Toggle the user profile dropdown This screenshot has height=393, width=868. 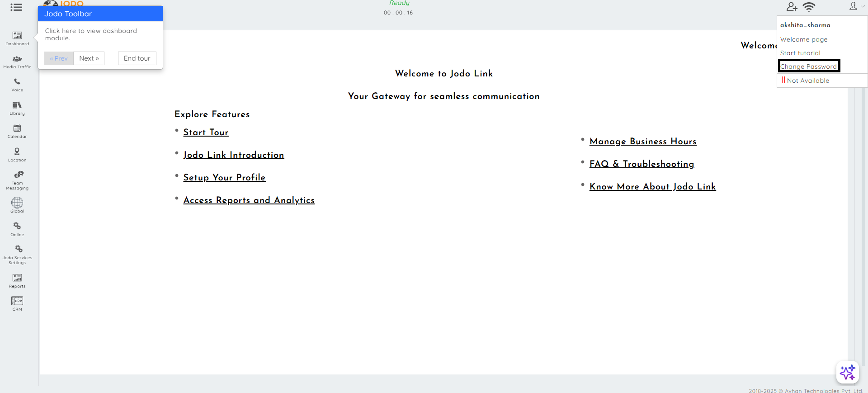point(856,6)
